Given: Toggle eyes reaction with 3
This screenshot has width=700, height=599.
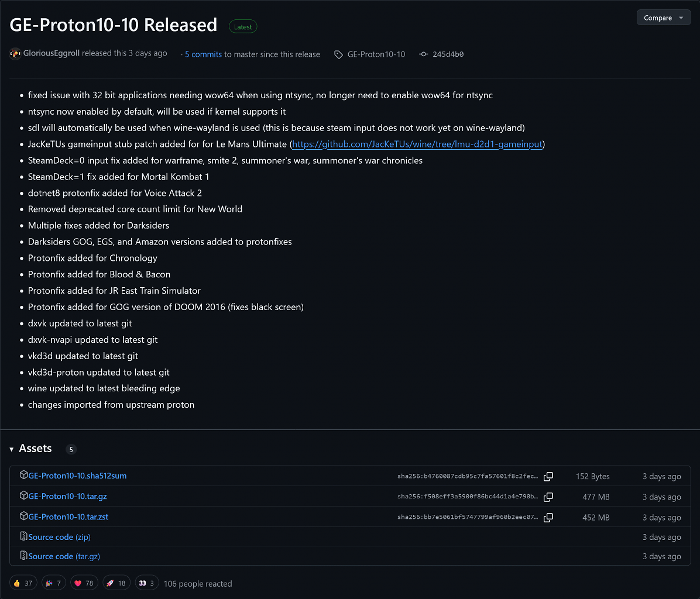Looking at the screenshot, I should pos(146,583).
